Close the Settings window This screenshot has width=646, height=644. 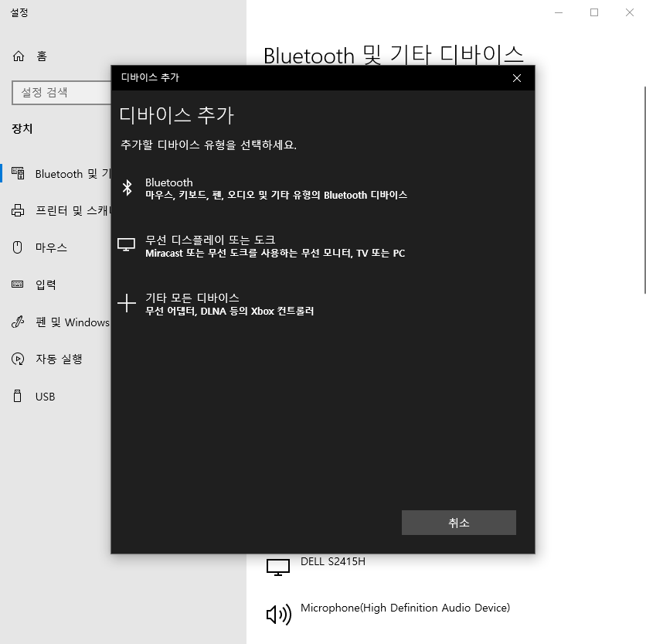pyautogui.click(x=629, y=13)
